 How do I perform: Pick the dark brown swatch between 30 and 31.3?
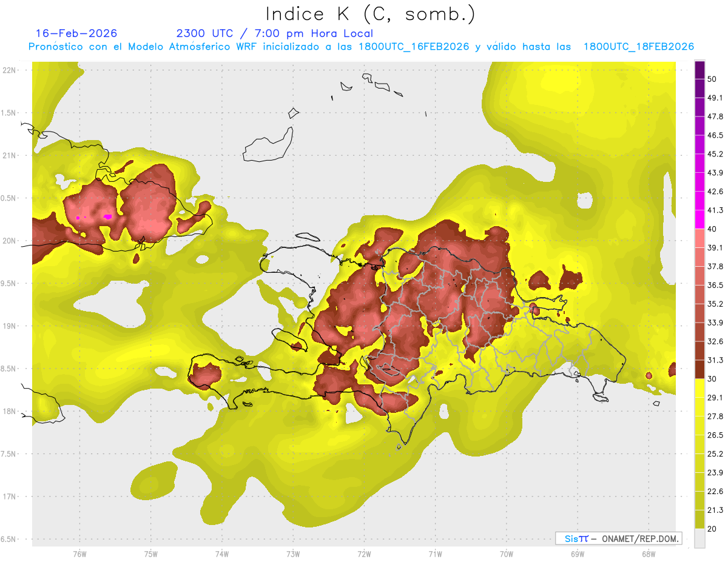tap(699, 369)
